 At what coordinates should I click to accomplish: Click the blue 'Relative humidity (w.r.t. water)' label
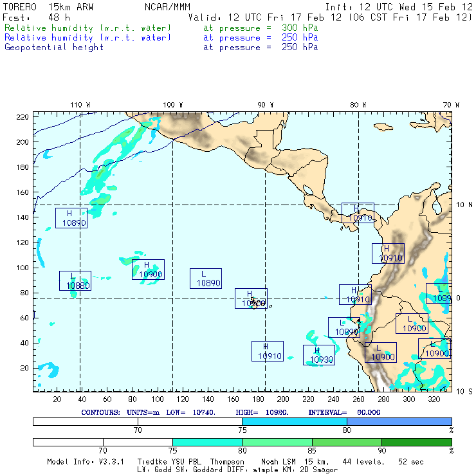tap(87, 38)
